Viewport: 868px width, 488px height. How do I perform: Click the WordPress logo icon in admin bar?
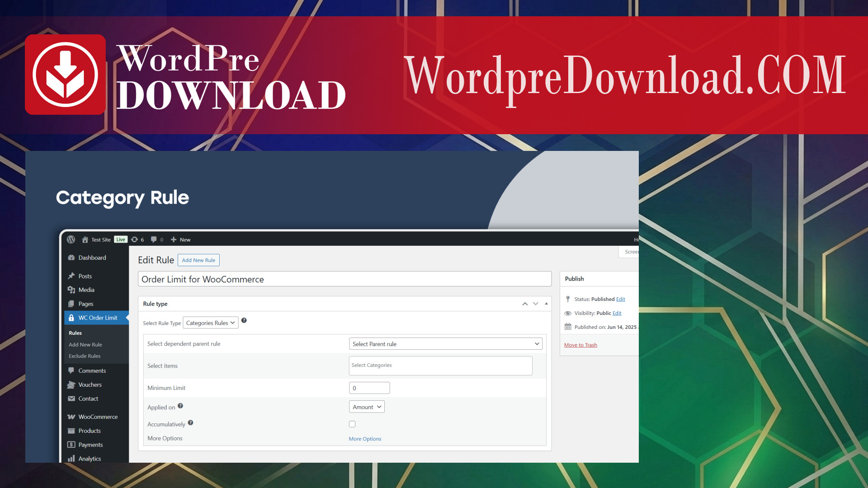tap(71, 239)
